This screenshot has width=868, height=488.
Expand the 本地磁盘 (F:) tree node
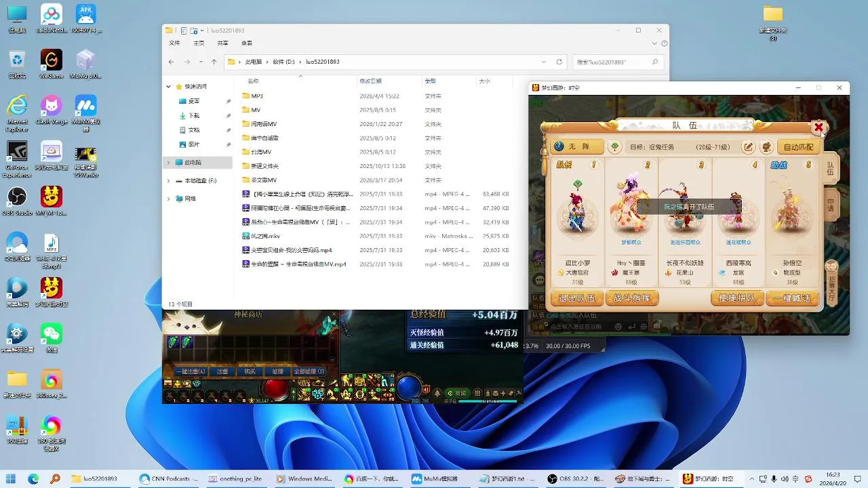169,181
